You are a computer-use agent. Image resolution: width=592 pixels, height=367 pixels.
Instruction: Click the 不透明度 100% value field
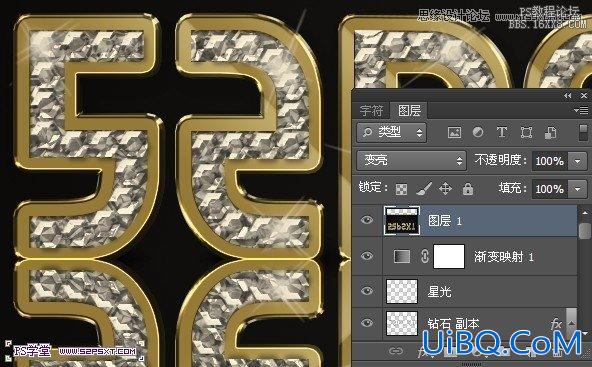click(550, 161)
